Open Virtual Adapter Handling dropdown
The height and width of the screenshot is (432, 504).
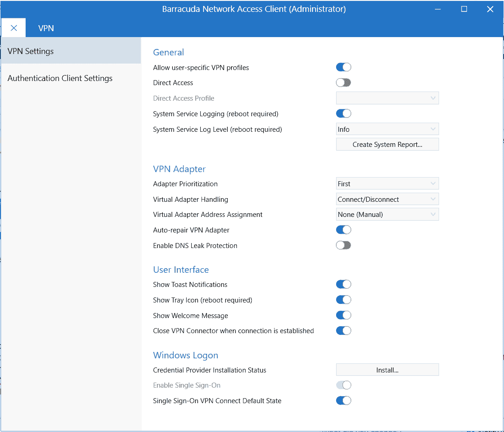tap(387, 199)
